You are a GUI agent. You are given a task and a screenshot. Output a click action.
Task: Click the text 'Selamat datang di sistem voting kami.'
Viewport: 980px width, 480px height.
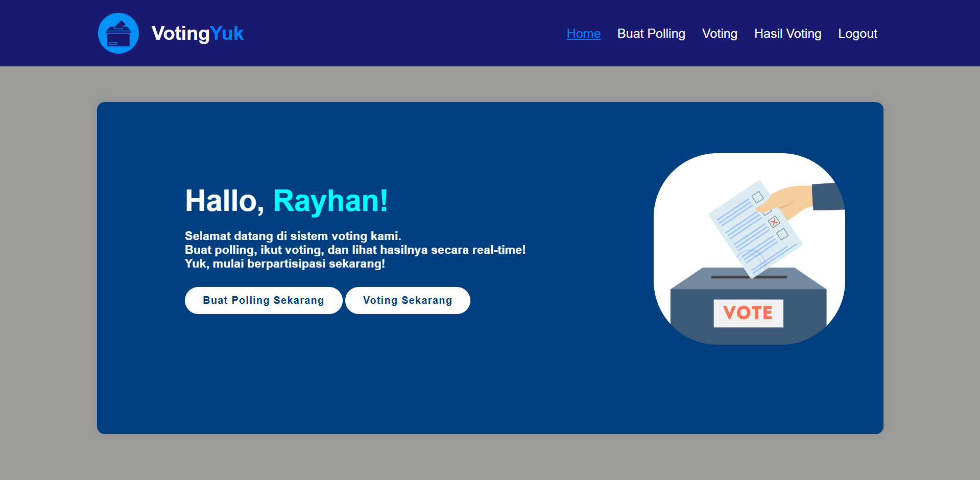tap(293, 236)
